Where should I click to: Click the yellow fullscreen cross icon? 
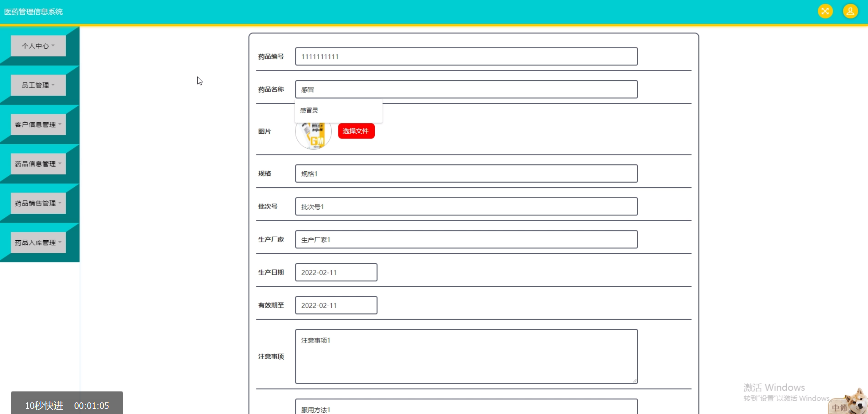click(x=825, y=11)
